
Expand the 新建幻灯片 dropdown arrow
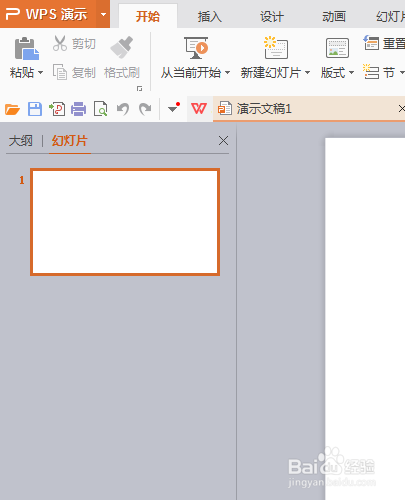tap(307, 72)
